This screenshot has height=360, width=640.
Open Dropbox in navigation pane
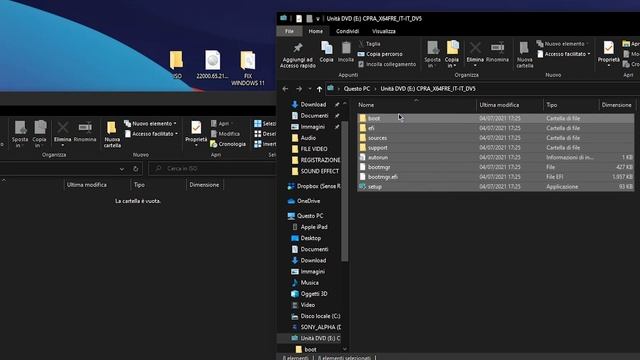pos(318,186)
